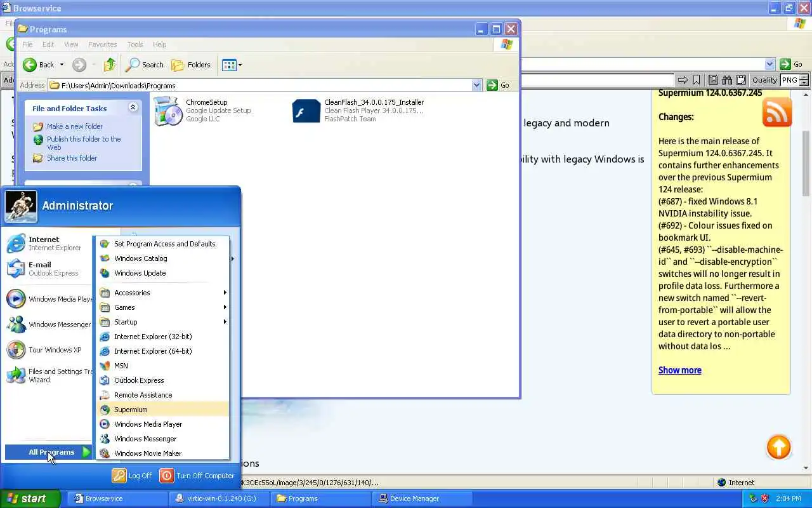Open the Back button history dropdown
The width and height of the screenshot is (812, 508).
62,65
